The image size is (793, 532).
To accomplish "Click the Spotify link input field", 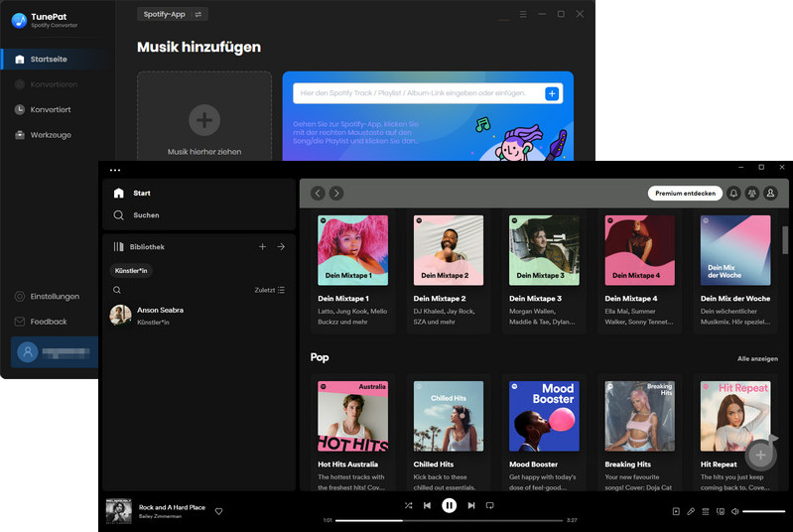I will point(418,93).
